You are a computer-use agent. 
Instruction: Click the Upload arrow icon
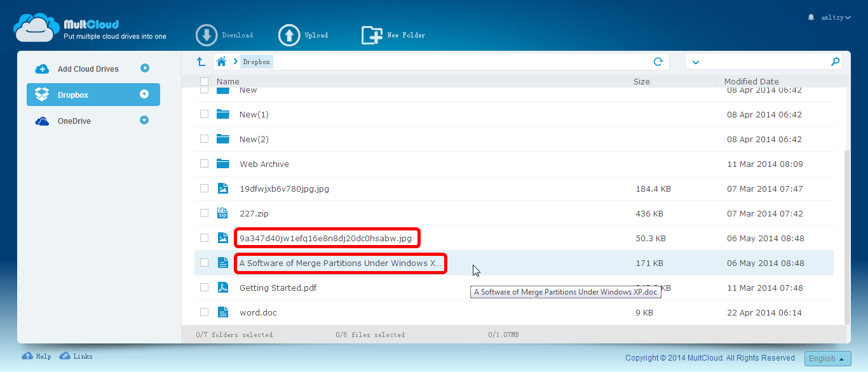click(x=289, y=36)
